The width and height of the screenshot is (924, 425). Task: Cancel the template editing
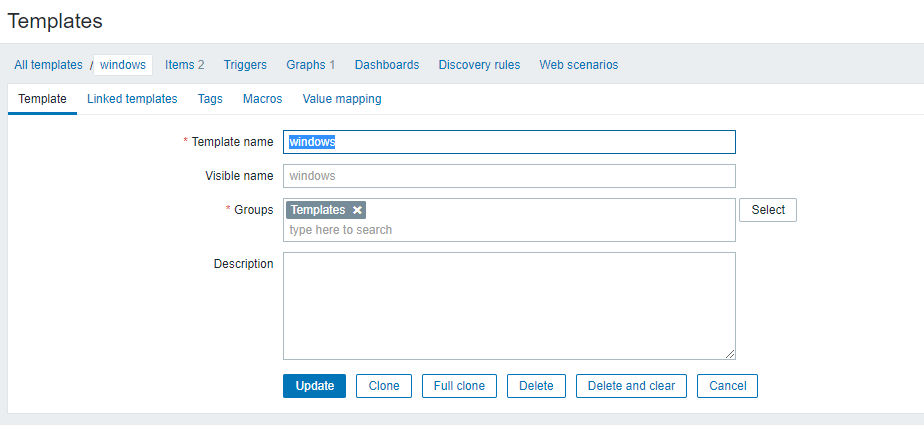coord(728,386)
